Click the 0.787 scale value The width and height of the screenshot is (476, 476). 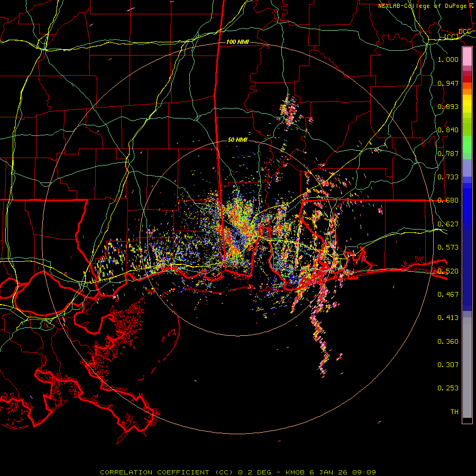[x=448, y=153]
